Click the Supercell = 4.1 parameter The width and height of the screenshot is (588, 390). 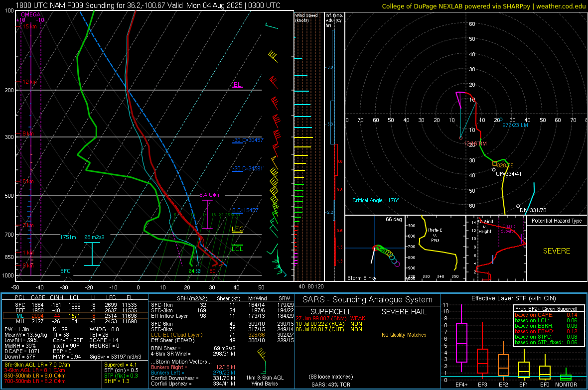pyautogui.click(x=121, y=365)
